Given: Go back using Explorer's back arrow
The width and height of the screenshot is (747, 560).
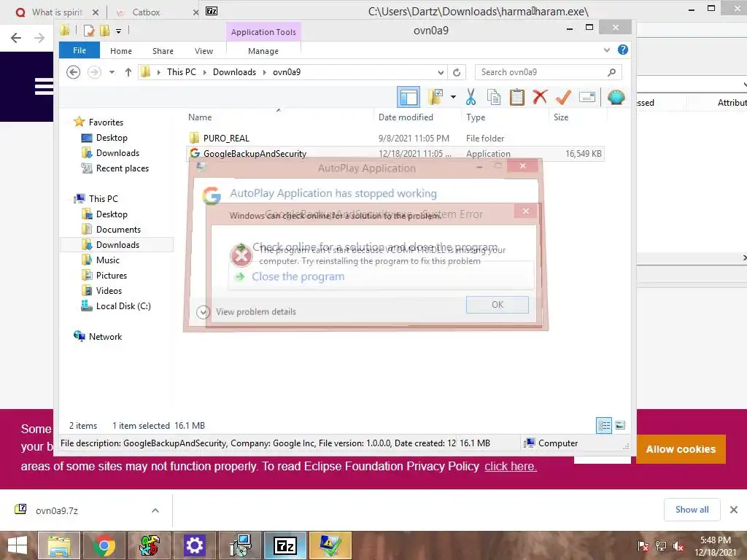Looking at the screenshot, I should (x=73, y=72).
